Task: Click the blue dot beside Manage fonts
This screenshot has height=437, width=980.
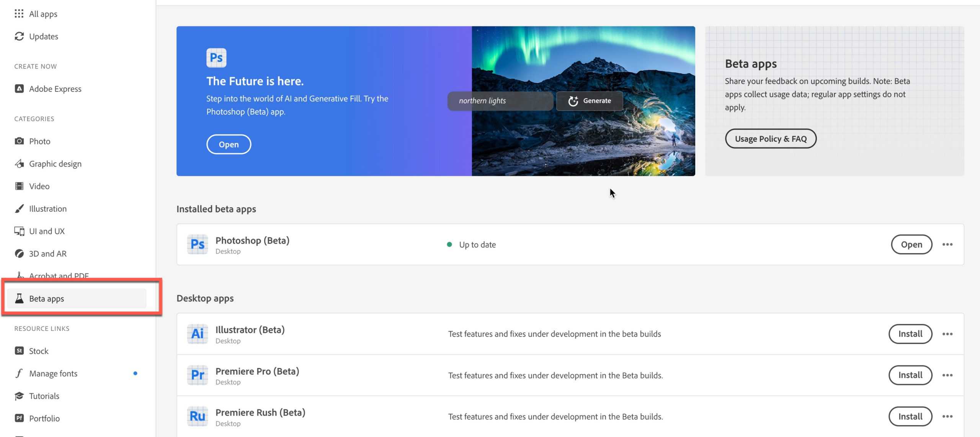Action: (x=135, y=373)
